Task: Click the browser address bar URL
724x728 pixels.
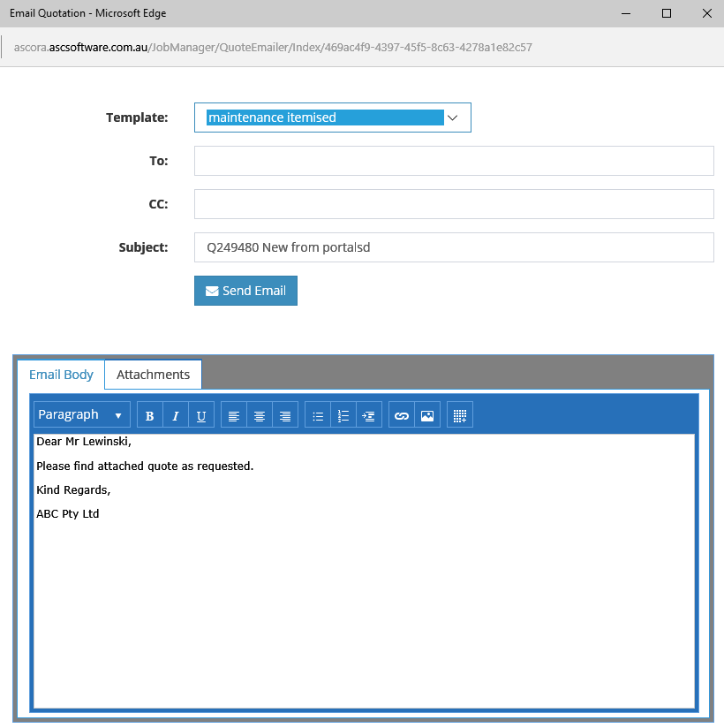Action: [x=273, y=48]
